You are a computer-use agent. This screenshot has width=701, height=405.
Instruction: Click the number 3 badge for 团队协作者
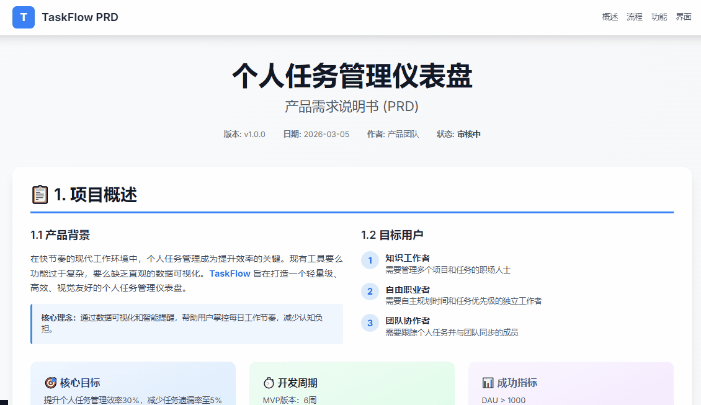[x=370, y=323]
